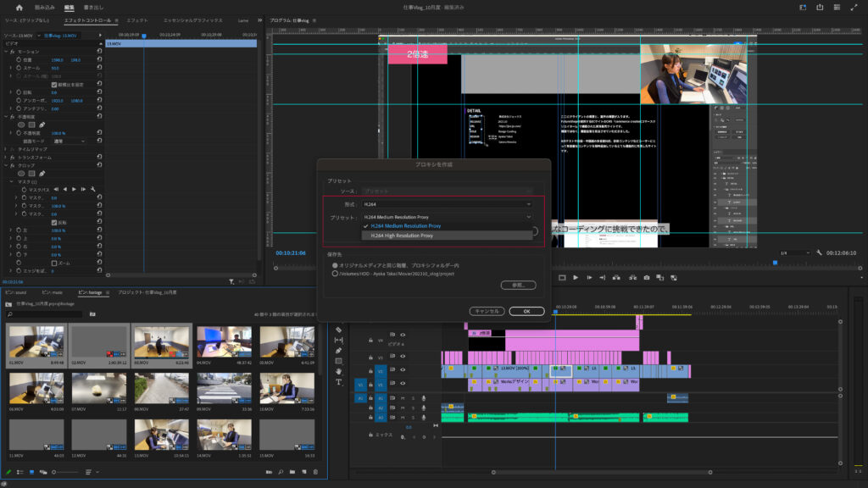868x488 pixels.
Task: Toggle the Scale stopwatch animation
Action: (19, 68)
